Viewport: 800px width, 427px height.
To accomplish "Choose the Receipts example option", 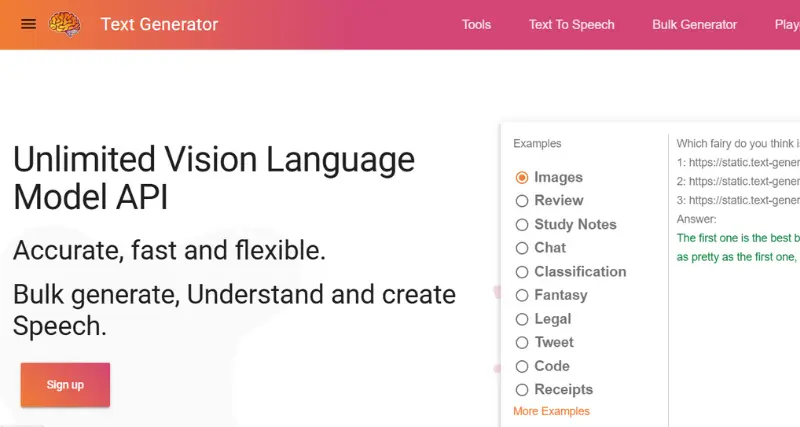I will tap(522, 390).
